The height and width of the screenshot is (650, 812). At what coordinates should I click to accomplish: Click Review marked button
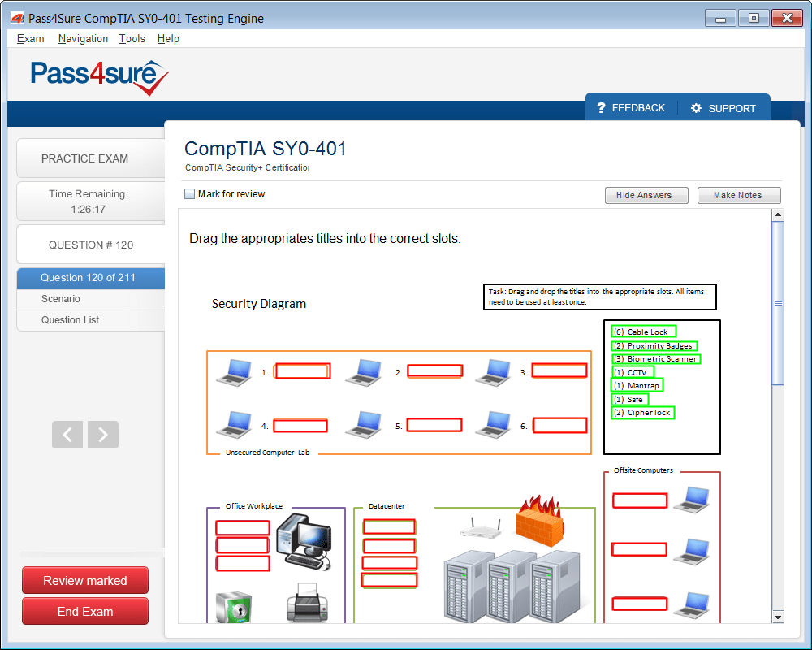(x=85, y=581)
